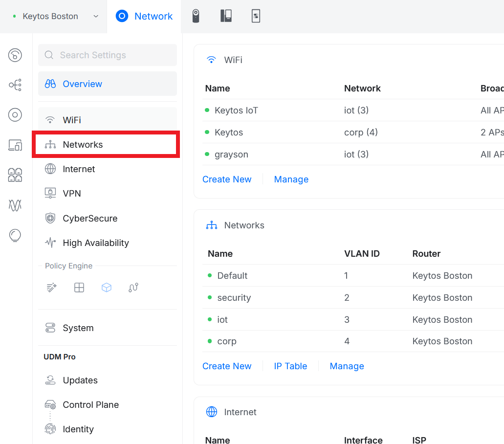Switch to the Network application tab
Screen dimensions: 504x444
[x=144, y=17]
